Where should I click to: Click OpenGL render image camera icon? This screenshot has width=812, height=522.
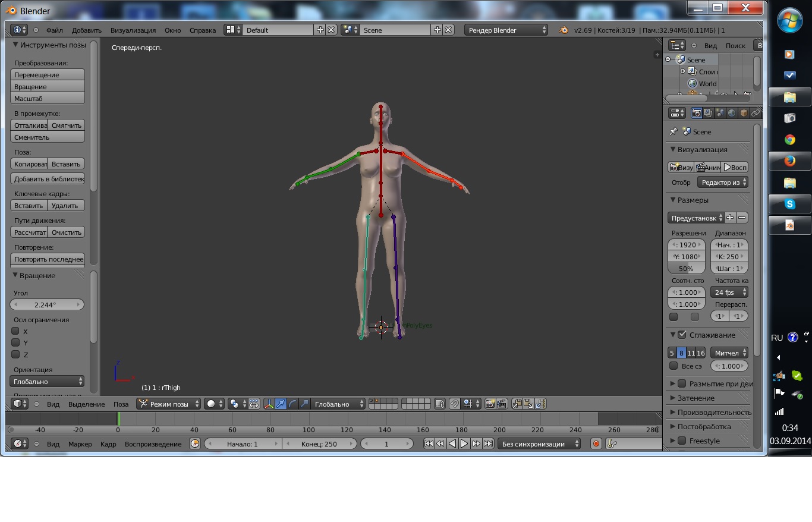(490, 404)
